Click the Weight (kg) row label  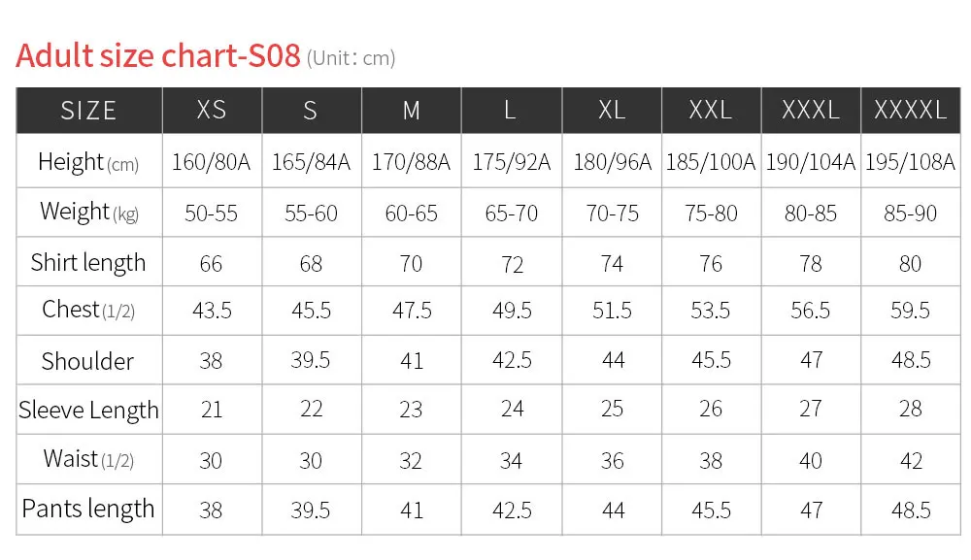point(89,213)
